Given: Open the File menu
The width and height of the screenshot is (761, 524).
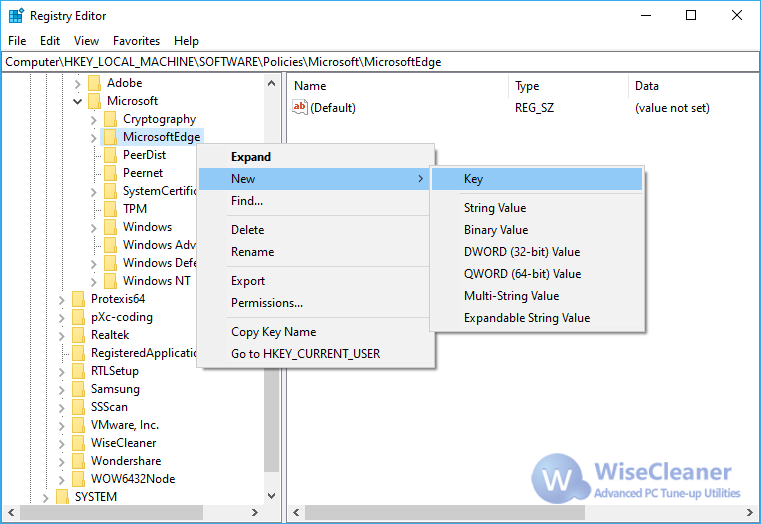Looking at the screenshot, I should tap(17, 41).
